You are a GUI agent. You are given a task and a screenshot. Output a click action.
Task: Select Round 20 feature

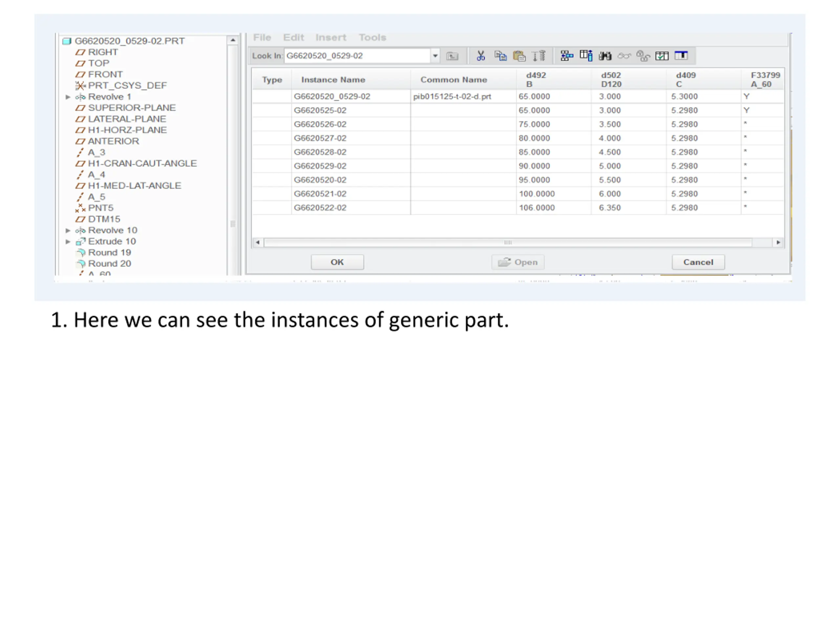tap(109, 263)
